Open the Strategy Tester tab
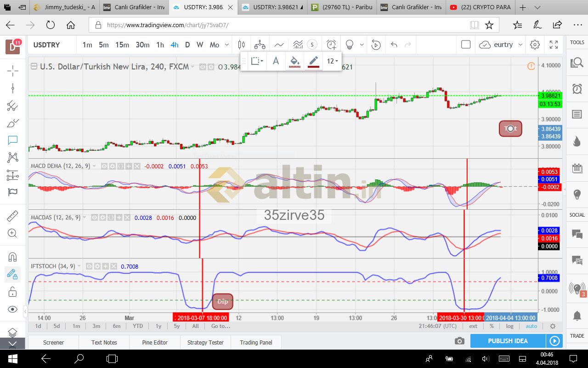Screen dimensions: 588x368 coord(205,342)
